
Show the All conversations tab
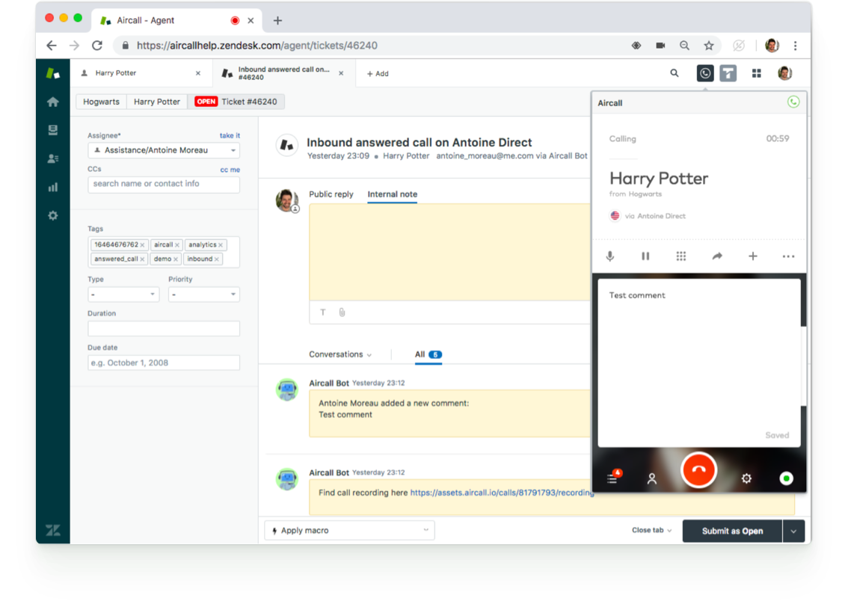tap(428, 355)
